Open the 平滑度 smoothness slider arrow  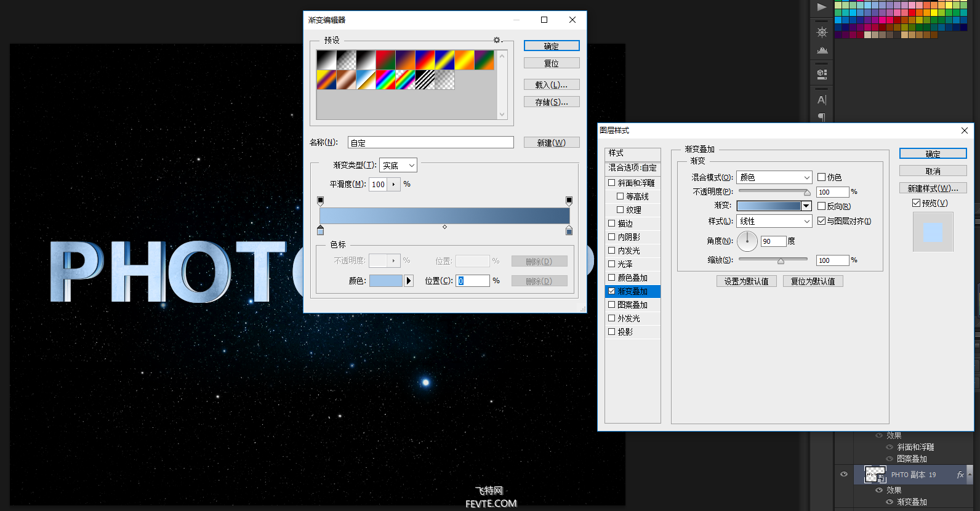(394, 184)
